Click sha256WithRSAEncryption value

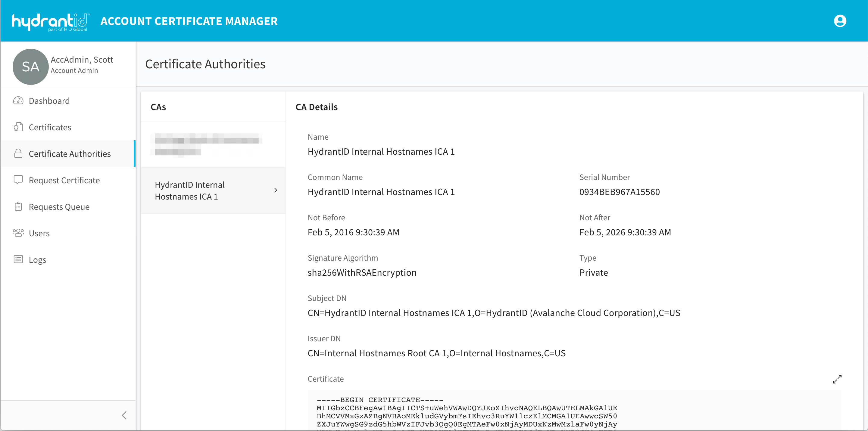(362, 273)
